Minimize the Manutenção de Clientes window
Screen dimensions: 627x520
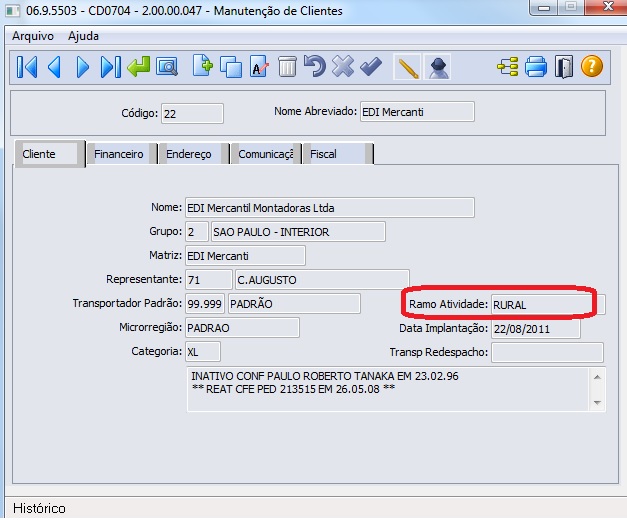[x=543, y=7]
